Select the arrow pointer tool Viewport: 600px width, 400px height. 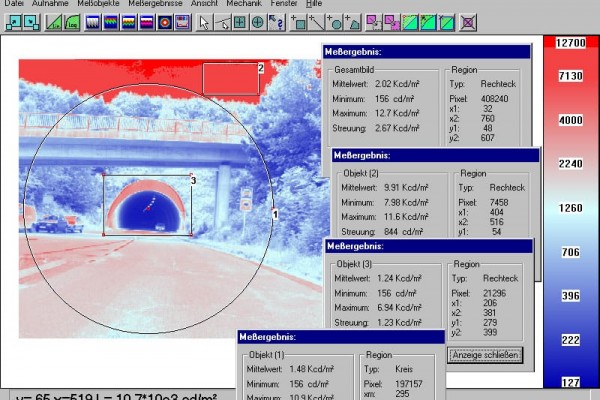tap(204, 23)
